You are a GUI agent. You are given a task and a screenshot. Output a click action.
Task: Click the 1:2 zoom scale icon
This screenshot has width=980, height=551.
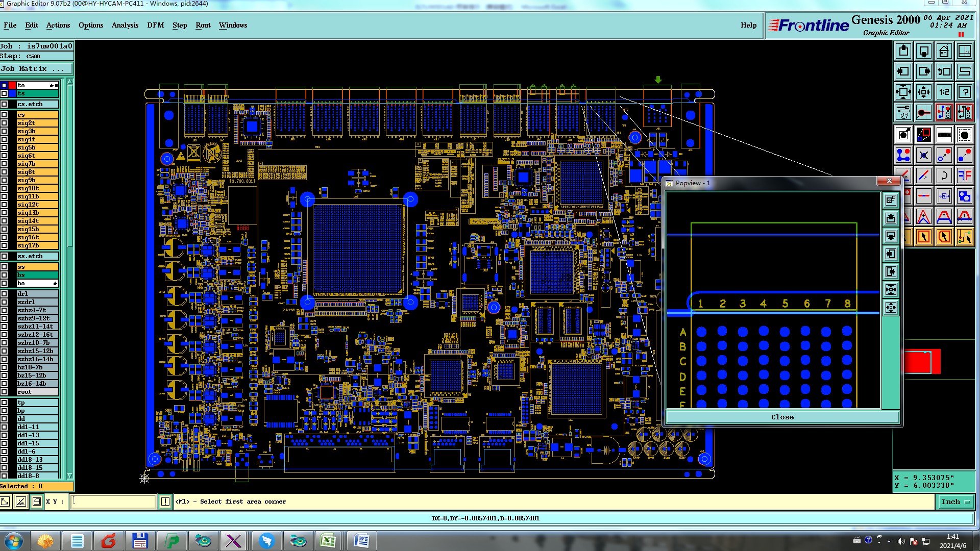[944, 92]
